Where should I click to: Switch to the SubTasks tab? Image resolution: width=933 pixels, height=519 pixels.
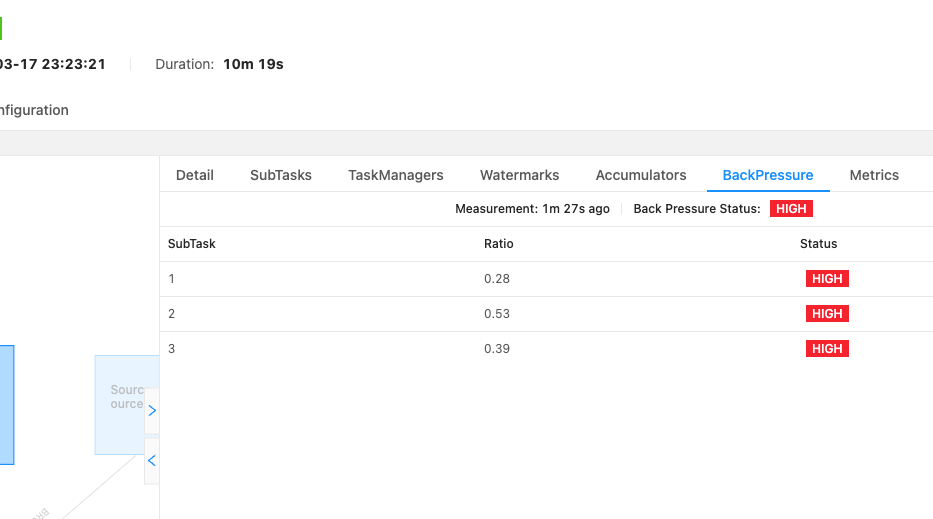(x=281, y=175)
